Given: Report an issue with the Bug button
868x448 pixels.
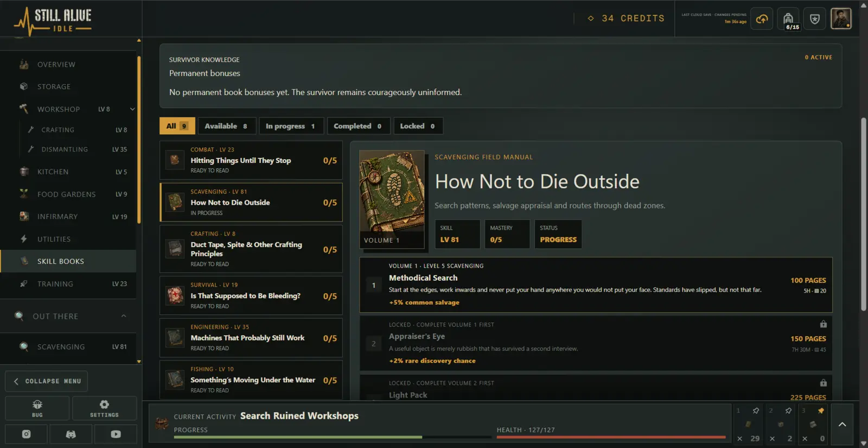Looking at the screenshot, I should [x=37, y=408].
